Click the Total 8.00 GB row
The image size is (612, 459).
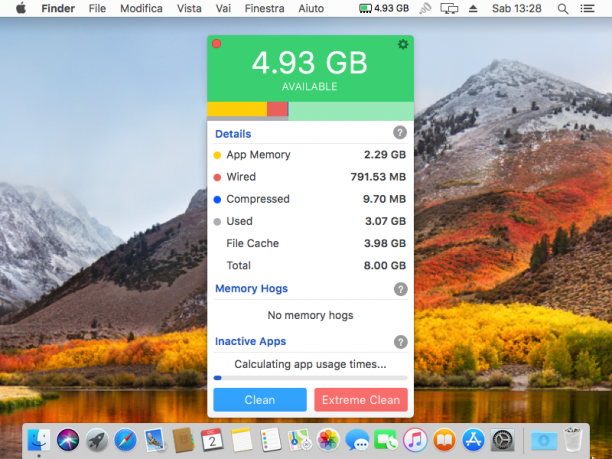point(310,265)
